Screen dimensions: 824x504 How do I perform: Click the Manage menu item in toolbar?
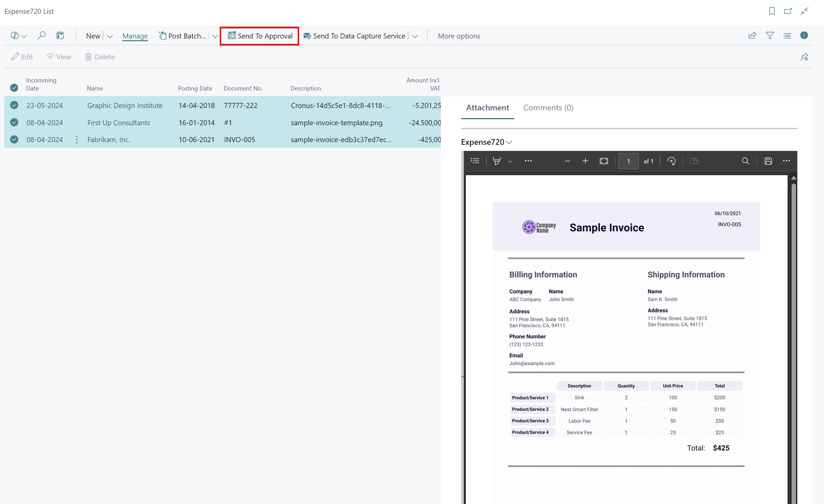pos(135,36)
